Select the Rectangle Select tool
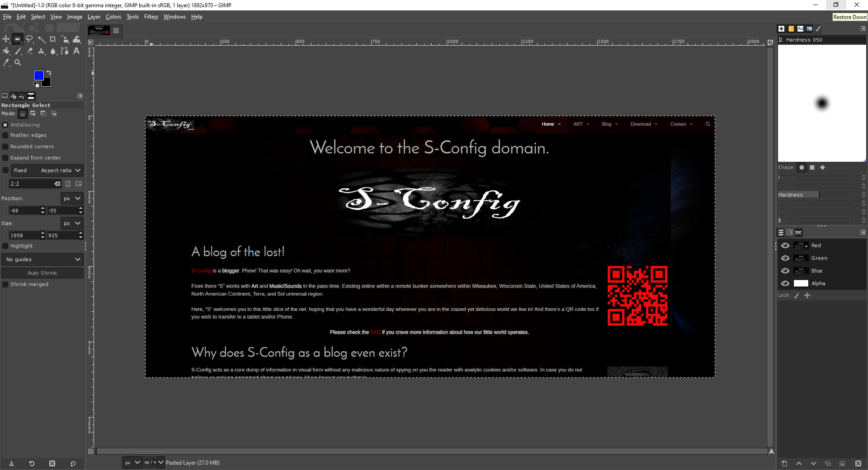 point(18,39)
